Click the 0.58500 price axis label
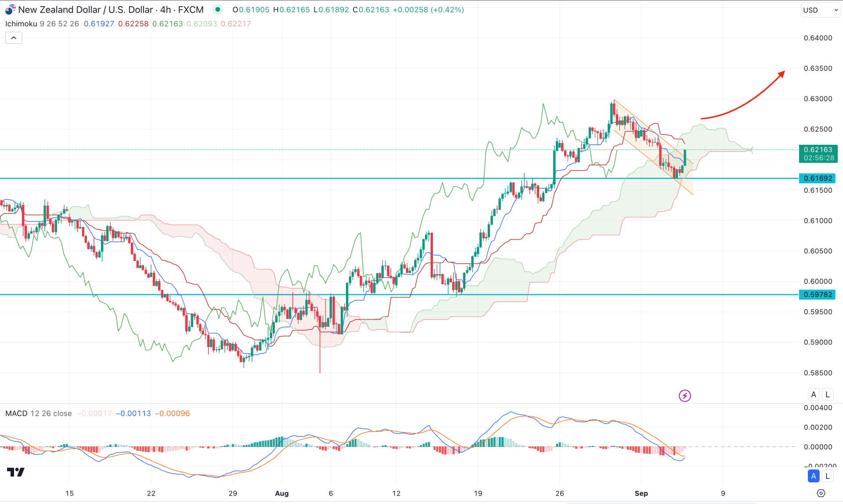Image resolution: width=843 pixels, height=504 pixels. coord(818,373)
